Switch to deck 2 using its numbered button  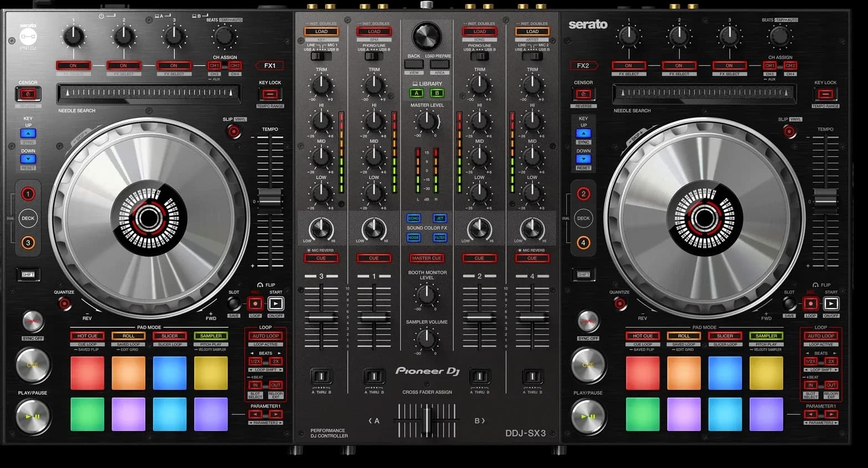click(x=583, y=194)
